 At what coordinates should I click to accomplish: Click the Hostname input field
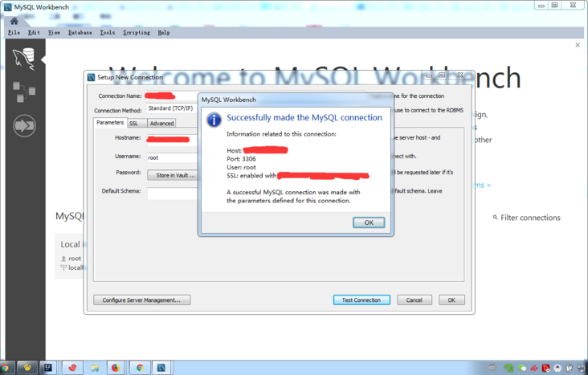point(172,139)
